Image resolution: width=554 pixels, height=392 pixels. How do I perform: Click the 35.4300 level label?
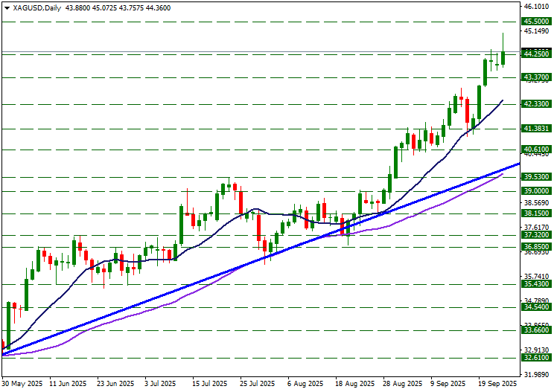click(x=537, y=284)
